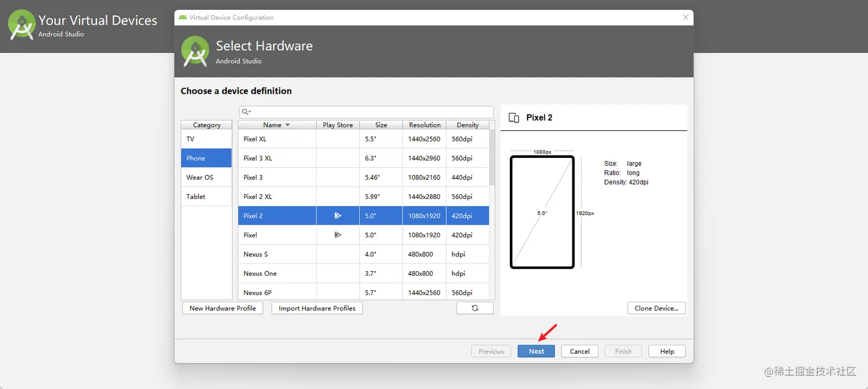
Task: Click the Category list header
Action: 207,125
